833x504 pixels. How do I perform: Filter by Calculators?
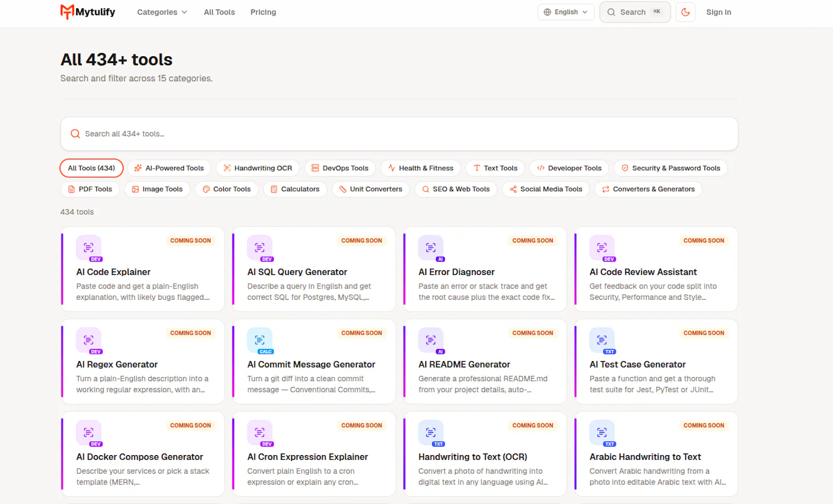coord(295,189)
